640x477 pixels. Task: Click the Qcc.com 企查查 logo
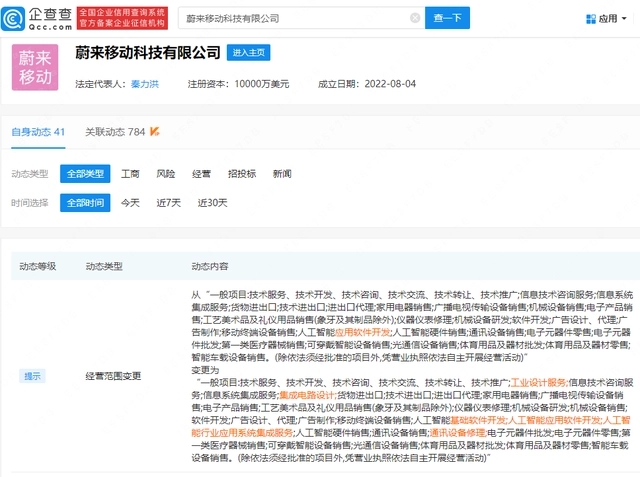pyautogui.click(x=40, y=18)
